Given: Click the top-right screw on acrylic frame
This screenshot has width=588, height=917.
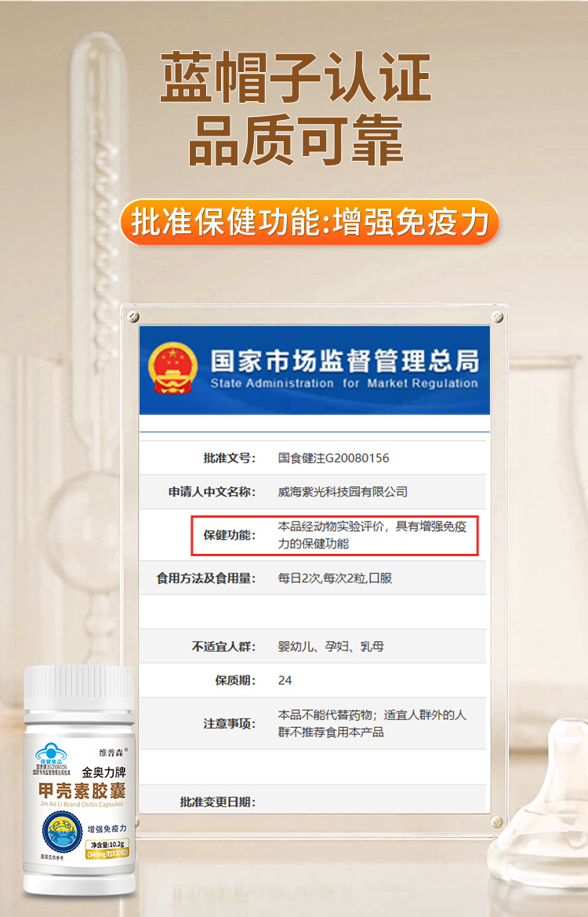Looking at the screenshot, I should [497, 317].
